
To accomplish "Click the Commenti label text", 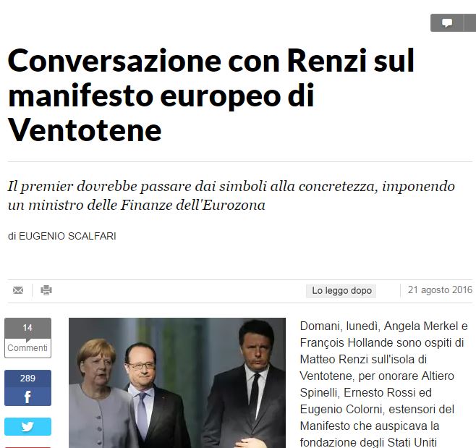I will (x=27, y=348).
